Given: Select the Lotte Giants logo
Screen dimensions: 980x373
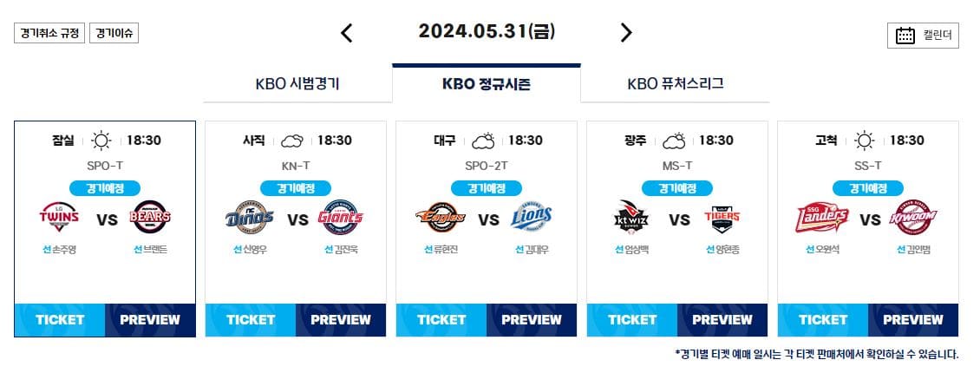Looking at the screenshot, I should coord(341,218).
